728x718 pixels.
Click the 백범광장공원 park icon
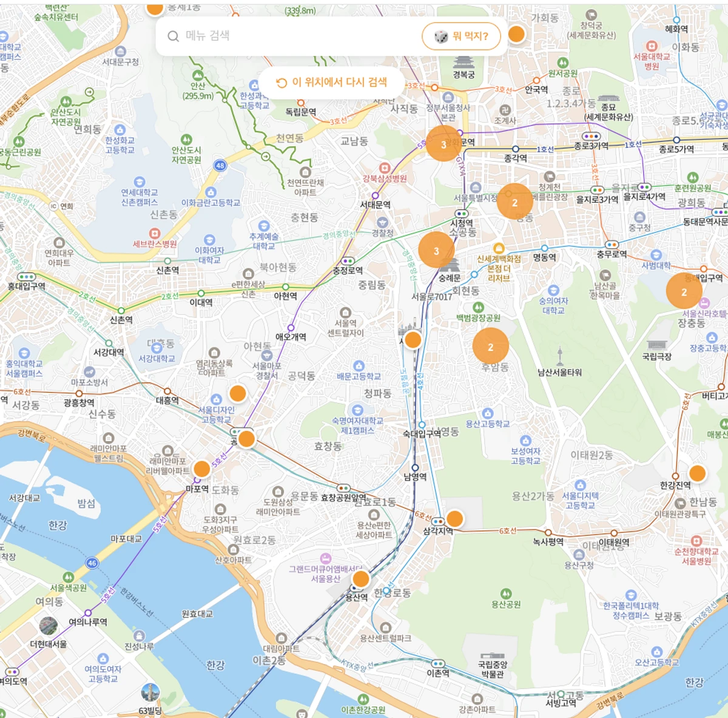[x=478, y=307]
